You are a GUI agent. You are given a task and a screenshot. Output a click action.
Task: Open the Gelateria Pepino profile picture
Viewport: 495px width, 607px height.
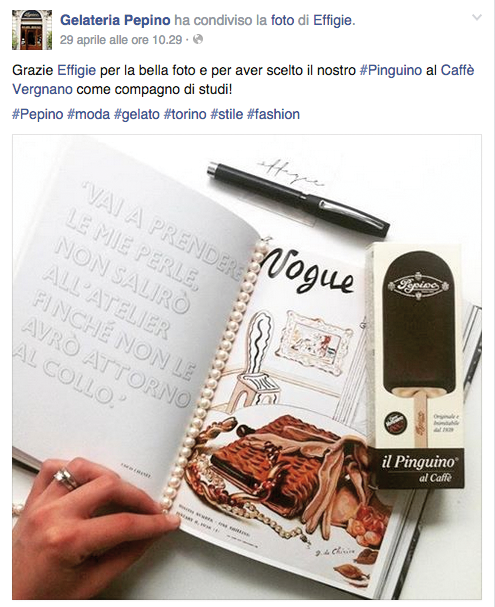(32, 30)
